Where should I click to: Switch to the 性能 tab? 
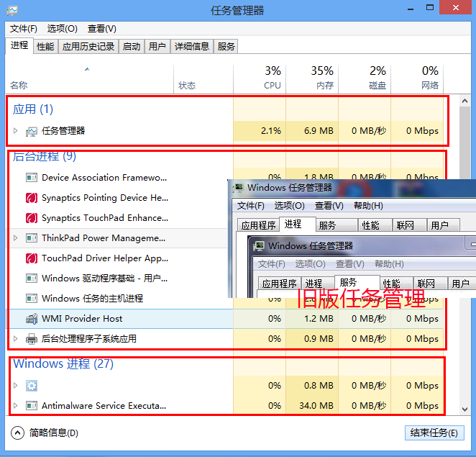point(45,47)
